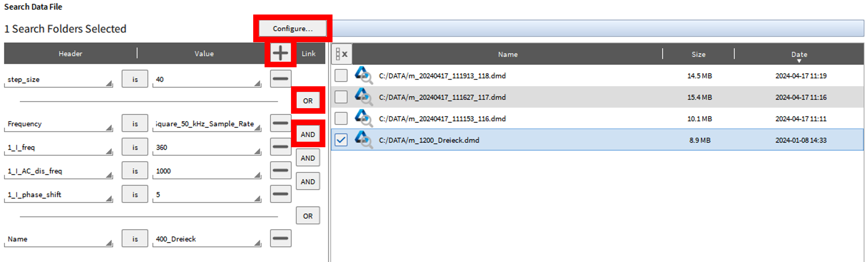Remove the step_size criterion with minus button
Image resolution: width=868 pixels, height=262 pixels.
tap(280, 79)
